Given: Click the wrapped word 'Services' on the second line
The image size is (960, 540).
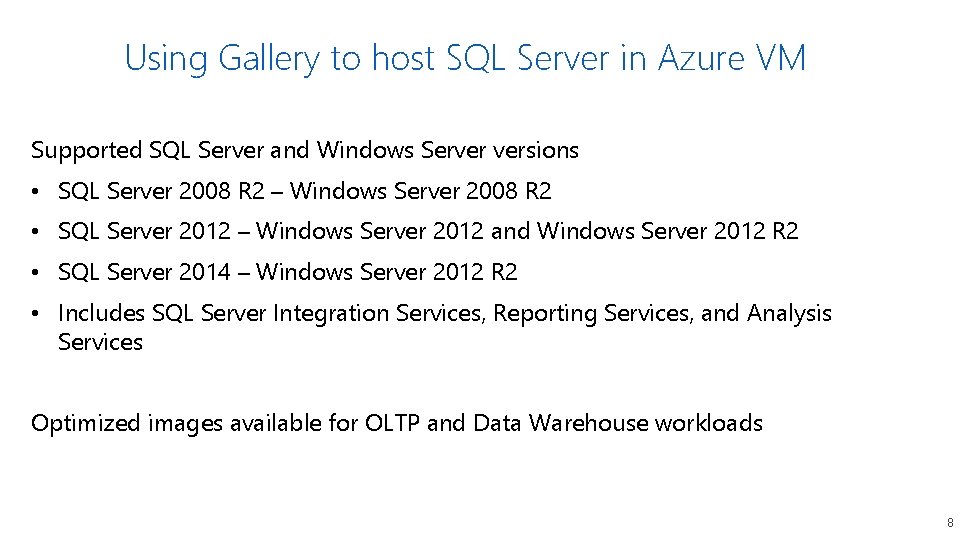Looking at the screenshot, I should click(x=100, y=342).
